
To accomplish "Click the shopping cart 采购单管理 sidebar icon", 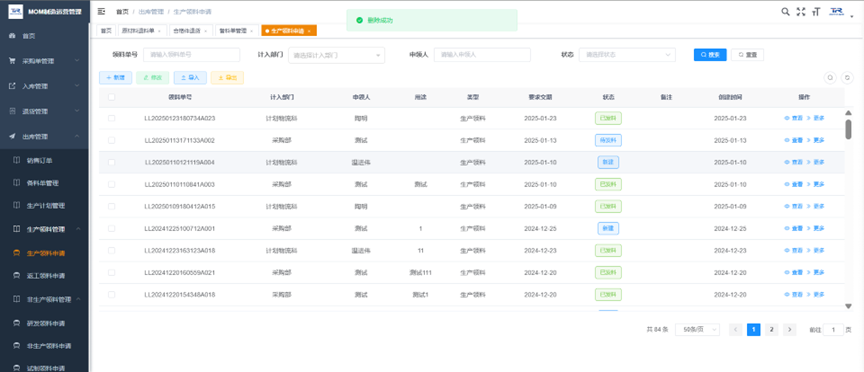I will (12, 61).
